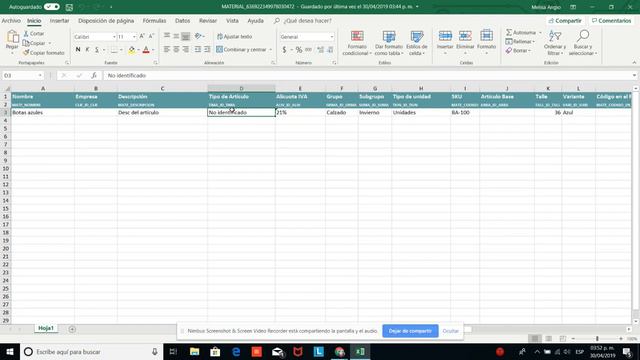Click the Insertar cells icon

pos(445,36)
